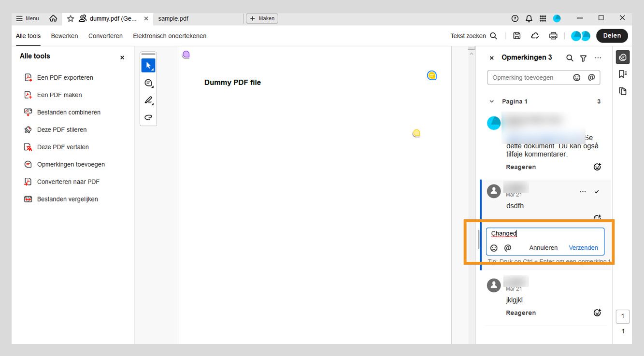Click the save file icon
The image size is (644, 356).
pyautogui.click(x=516, y=36)
